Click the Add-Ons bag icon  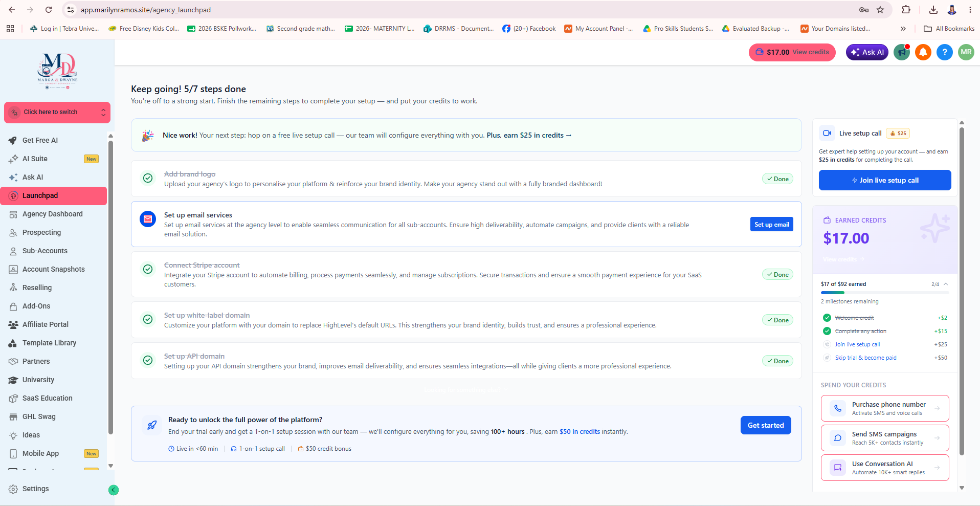(13, 306)
